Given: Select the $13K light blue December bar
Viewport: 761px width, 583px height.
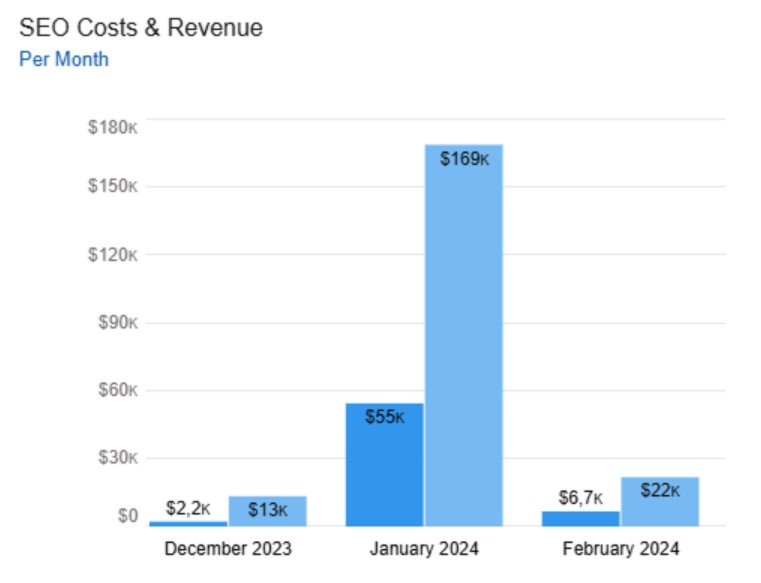Looking at the screenshot, I should (267, 511).
